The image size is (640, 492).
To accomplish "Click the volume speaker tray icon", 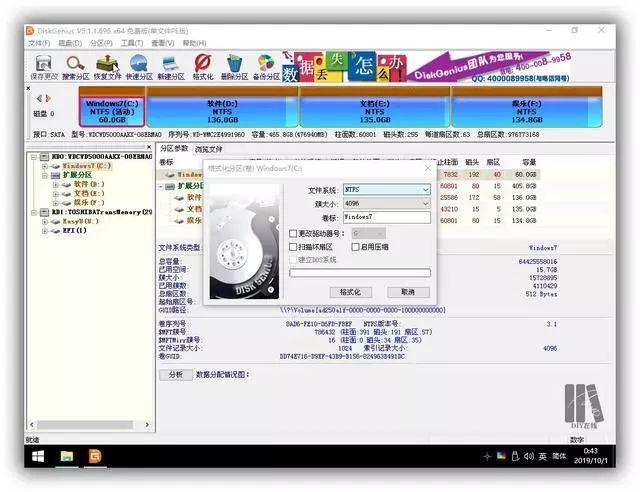I will 529,456.
